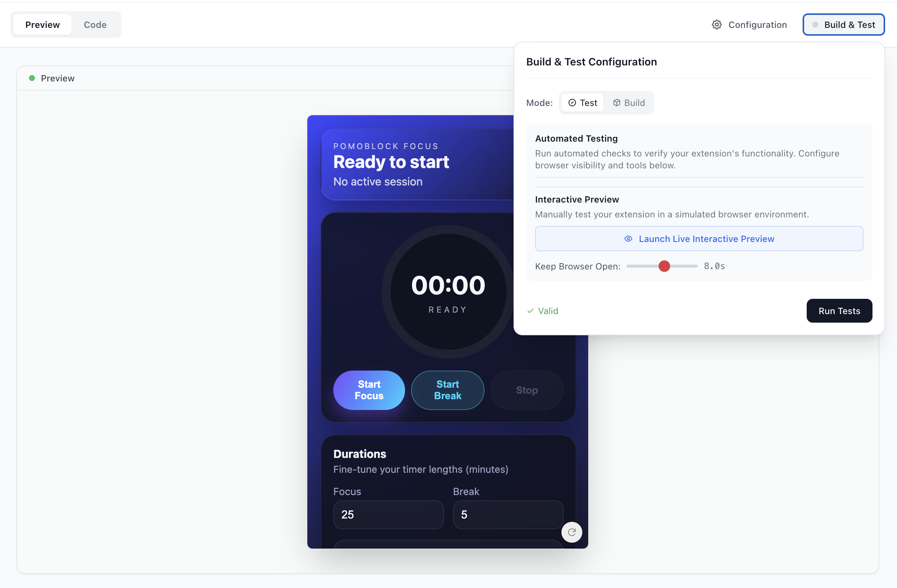Switch to the Code tab

pos(95,25)
